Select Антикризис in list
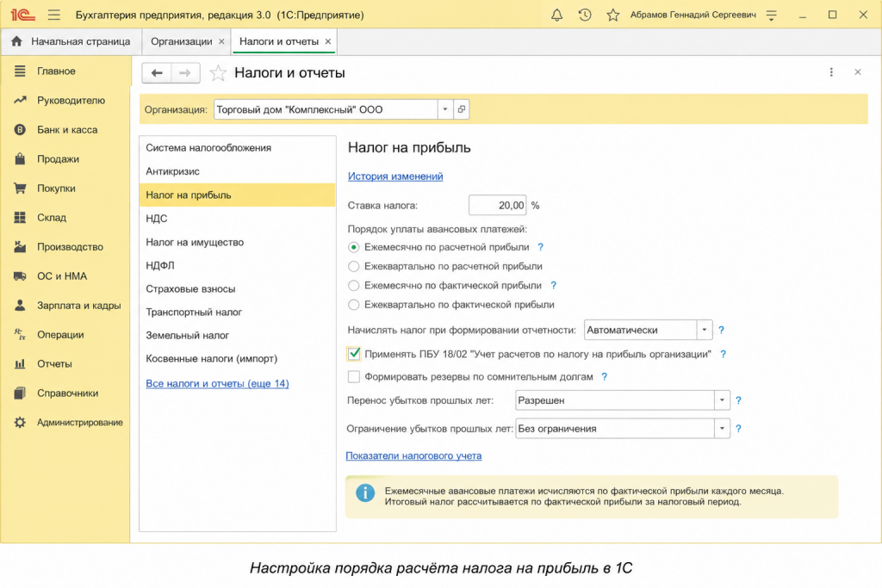Screen dimensions: 882x588 pos(238,171)
